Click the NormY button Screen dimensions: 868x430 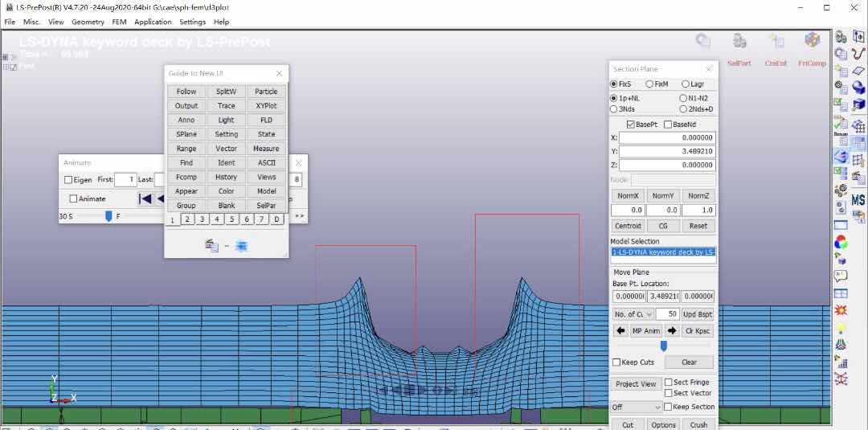click(x=662, y=196)
